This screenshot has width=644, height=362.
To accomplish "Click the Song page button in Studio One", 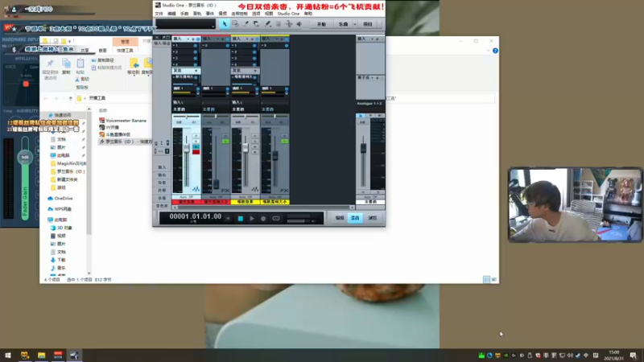I will pyautogui.click(x=343, y=24).
